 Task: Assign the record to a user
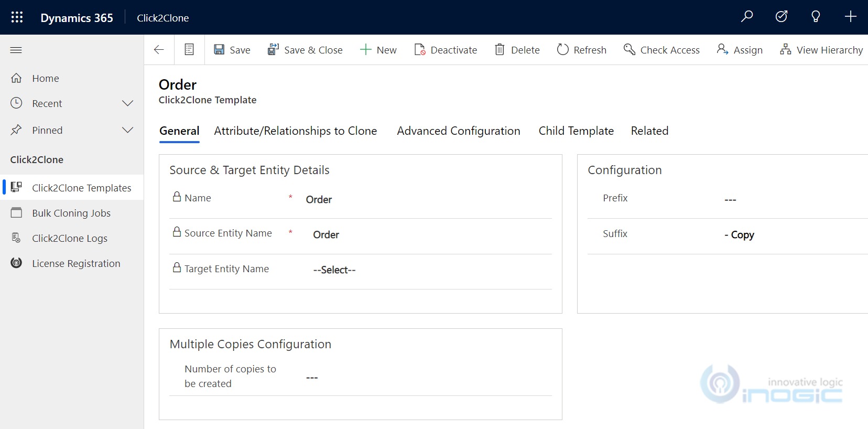[x=740, y=50]
